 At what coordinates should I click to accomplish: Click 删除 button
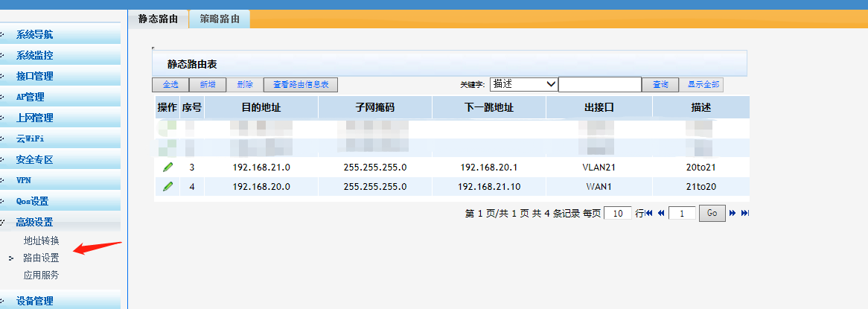point(245,85)
